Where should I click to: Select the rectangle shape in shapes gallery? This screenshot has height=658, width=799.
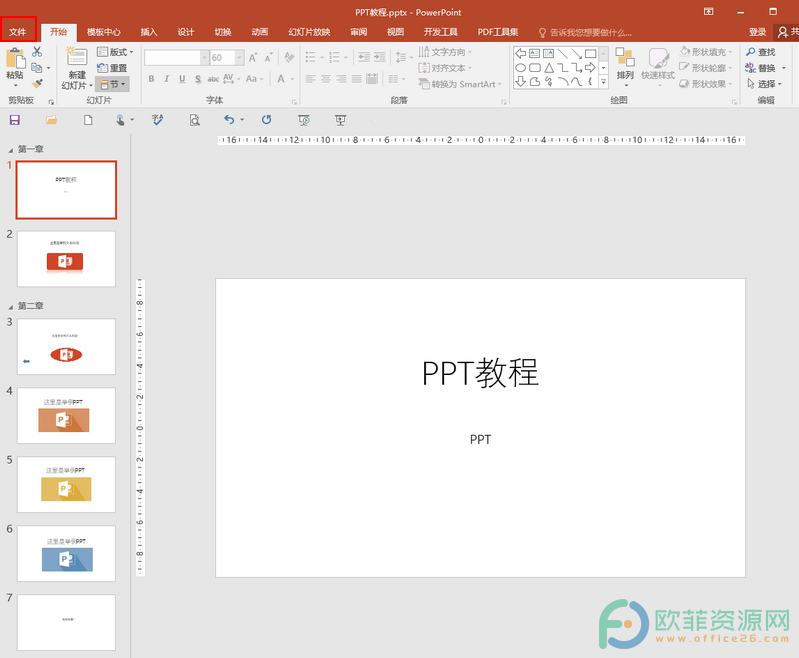591,54
